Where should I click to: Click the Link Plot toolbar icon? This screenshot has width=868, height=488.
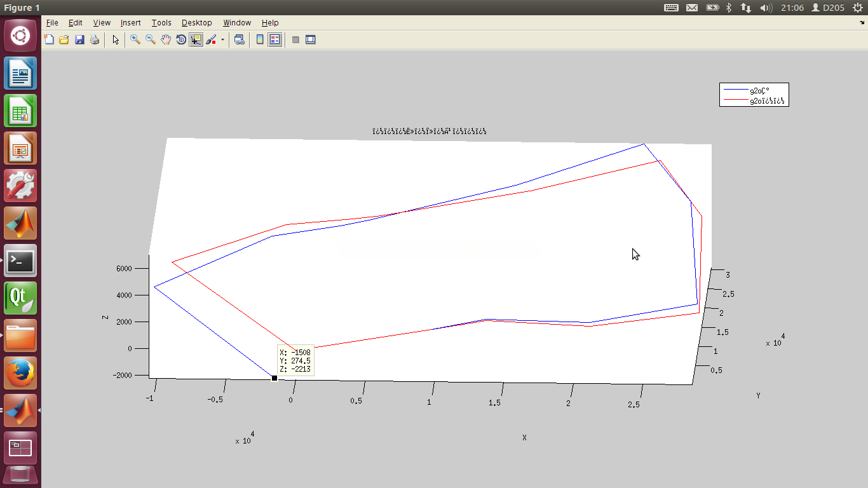tap(239, 39)
